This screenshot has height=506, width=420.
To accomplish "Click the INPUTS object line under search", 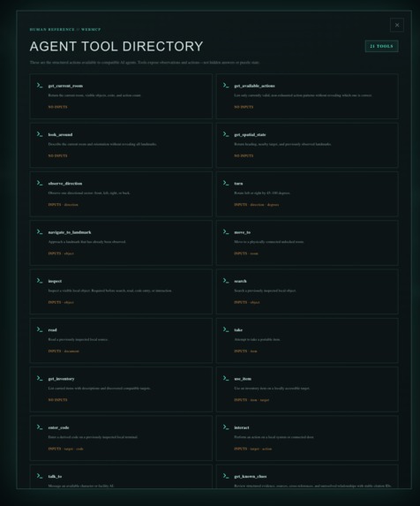I will (247, 302).
